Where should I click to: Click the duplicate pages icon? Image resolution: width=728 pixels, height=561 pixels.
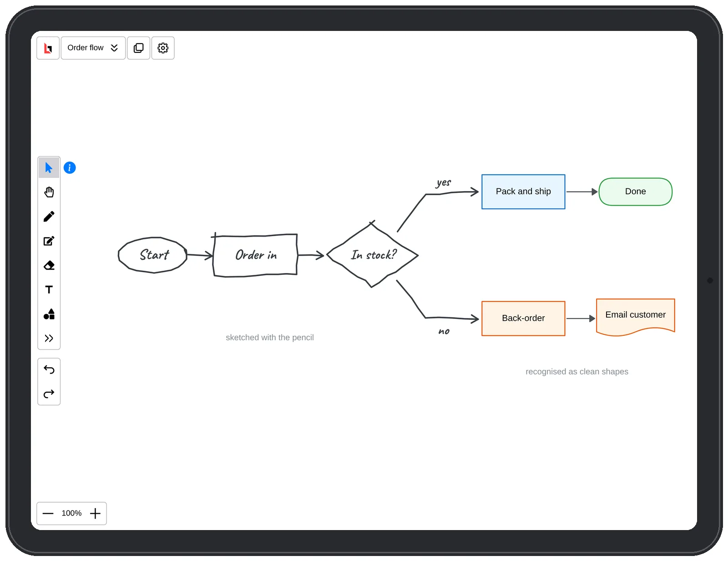click(x=139, y=48)
